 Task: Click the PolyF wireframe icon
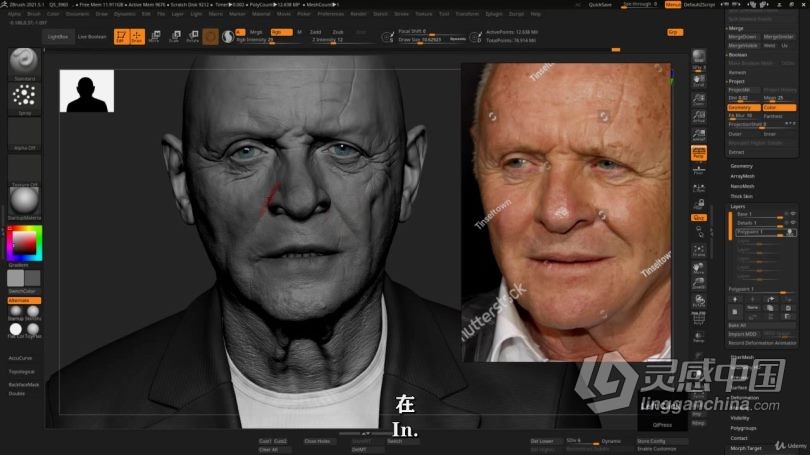pyautogui.click(x=699, y=319)
